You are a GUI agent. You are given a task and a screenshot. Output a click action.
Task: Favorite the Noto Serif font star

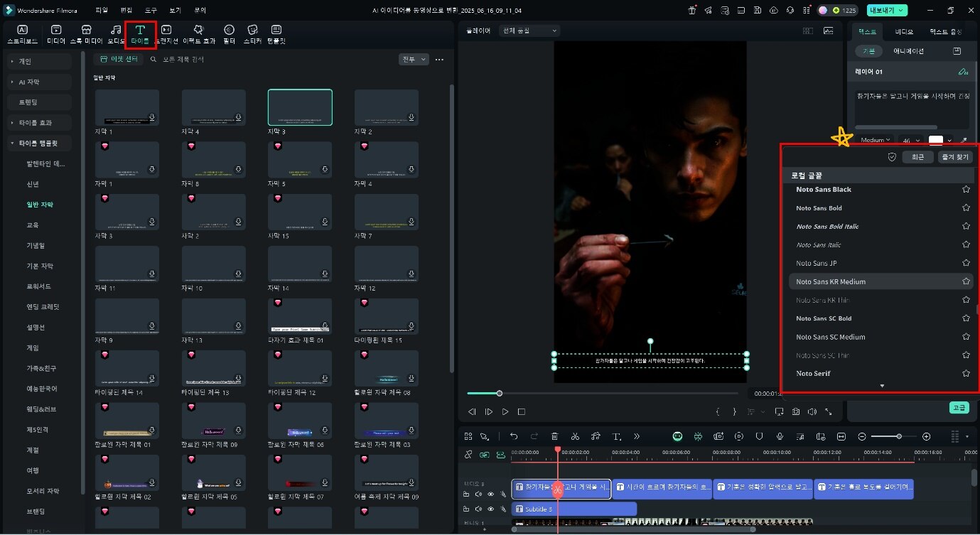click(966, 373)
